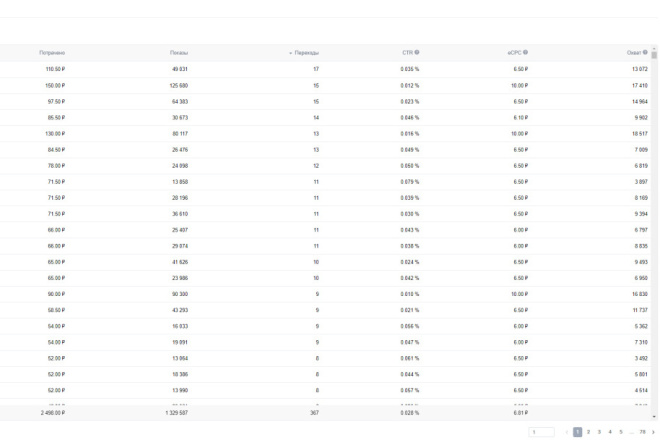Sort the table by the CTR header

407,53
